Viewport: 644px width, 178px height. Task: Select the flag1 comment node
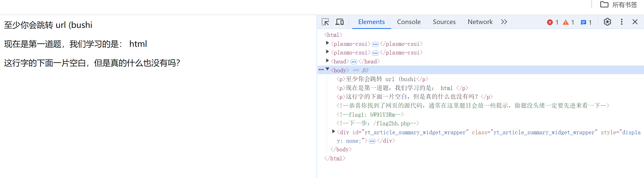370,115
